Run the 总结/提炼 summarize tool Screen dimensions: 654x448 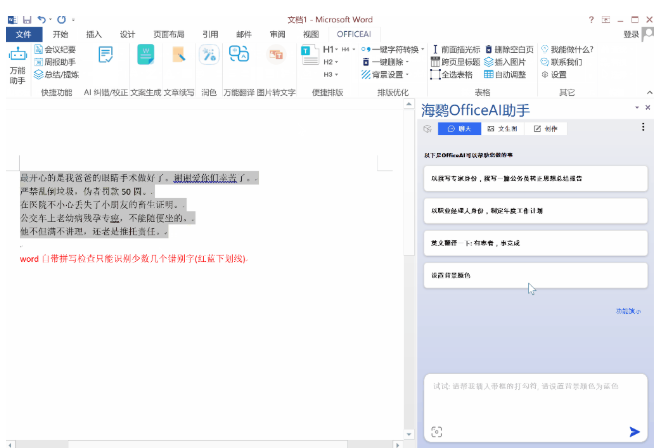click(56, 75)
